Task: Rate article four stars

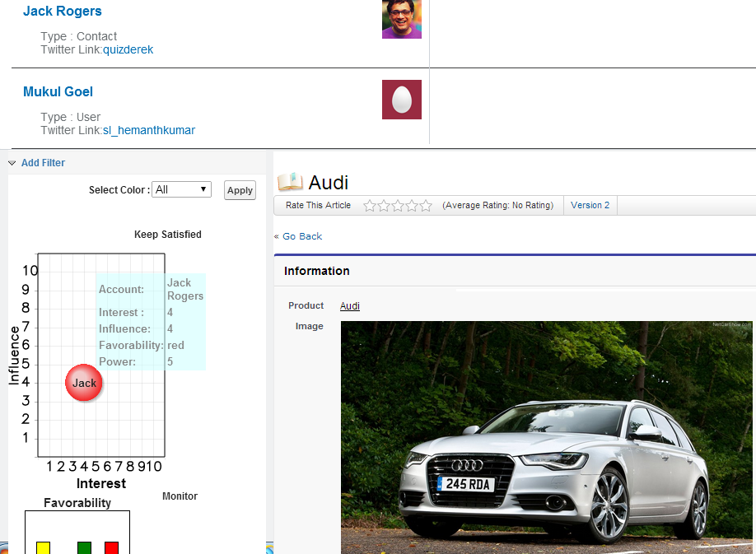Action: pyautogui.click(x=412, y=206)
